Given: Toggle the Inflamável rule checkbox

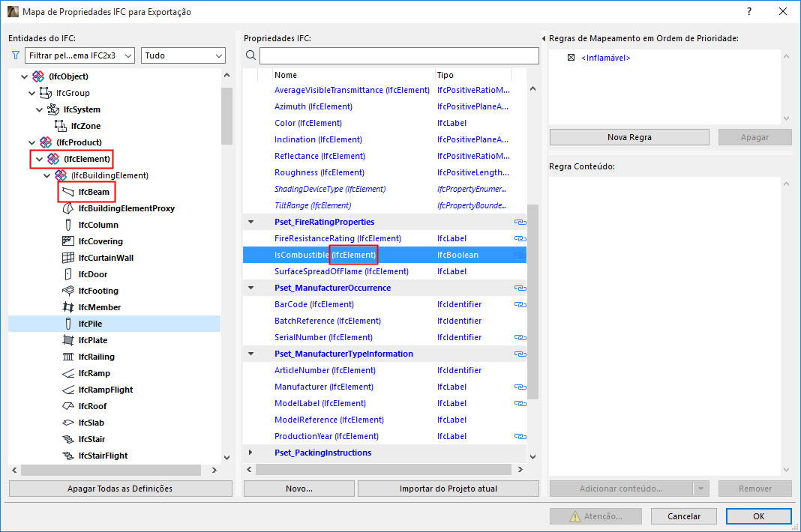Looking at the screenshot, I should click(x=571, y=58).
